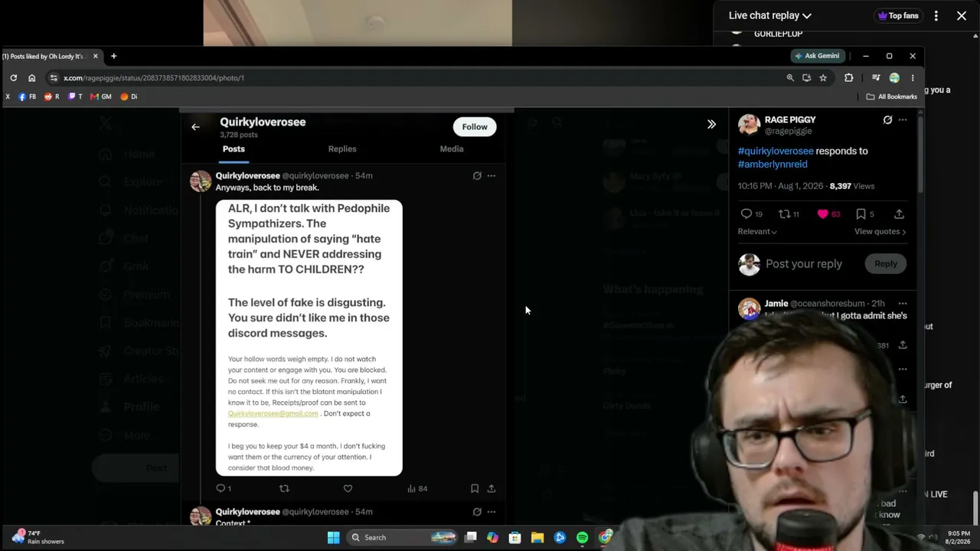The width and height of the screenshot is (980, 551).
Task: Expand the Live chat replay dropdown
Action: click(x=769, y=15)
